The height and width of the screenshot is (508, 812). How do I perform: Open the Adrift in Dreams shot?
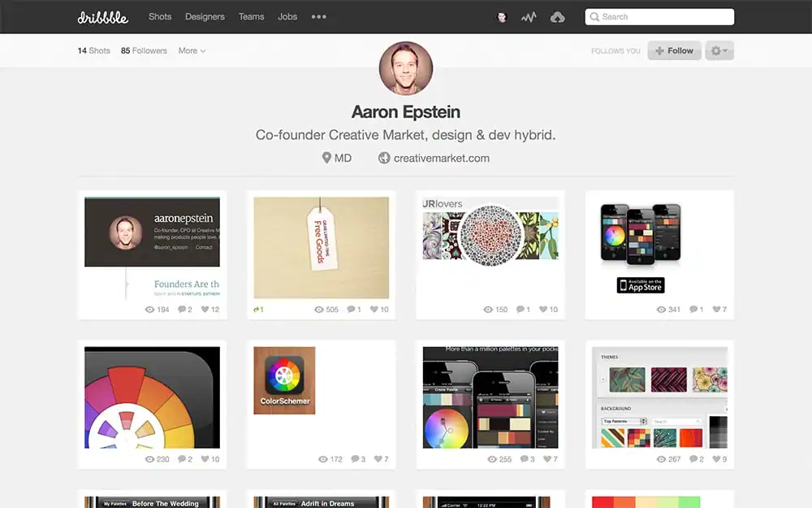(x=321, y=502)
